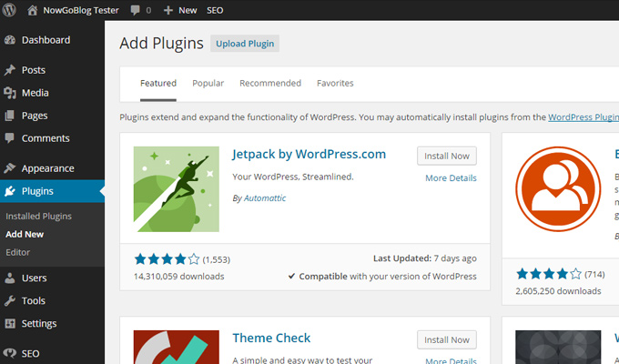Click "Last Updated: 7 days ago" text
This screenshot has height=364, width=619.
click(425, 258)
